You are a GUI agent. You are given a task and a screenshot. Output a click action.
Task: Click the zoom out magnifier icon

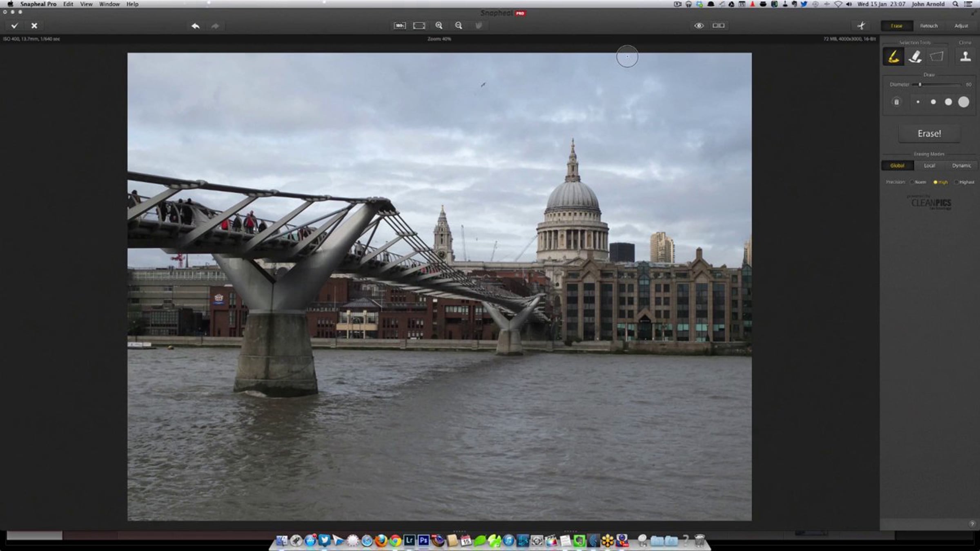point(459,26)
